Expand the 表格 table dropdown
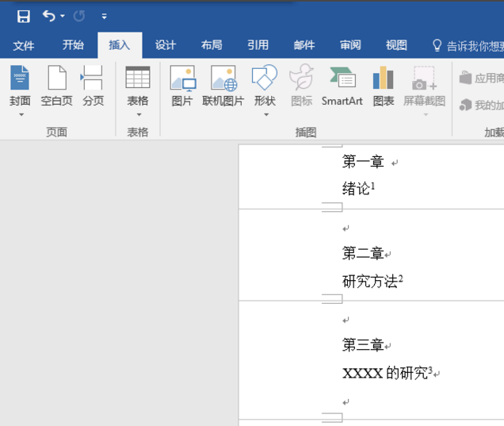504x426 pixels. tap(138, 114)
